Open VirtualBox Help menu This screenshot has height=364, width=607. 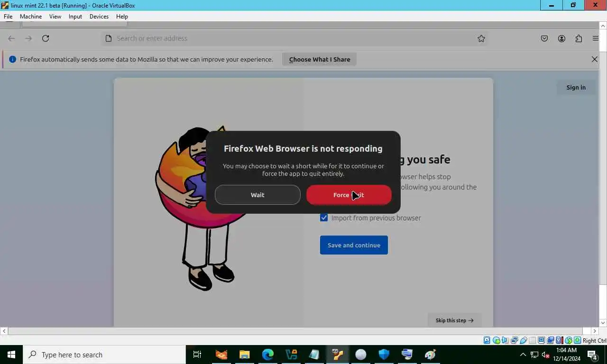click(x=122, y=16)
